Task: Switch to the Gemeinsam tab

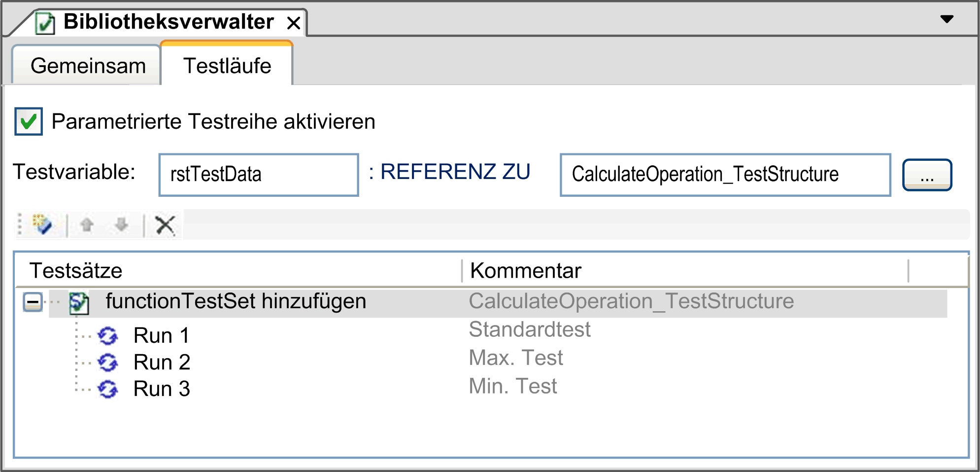Action: 88,65
